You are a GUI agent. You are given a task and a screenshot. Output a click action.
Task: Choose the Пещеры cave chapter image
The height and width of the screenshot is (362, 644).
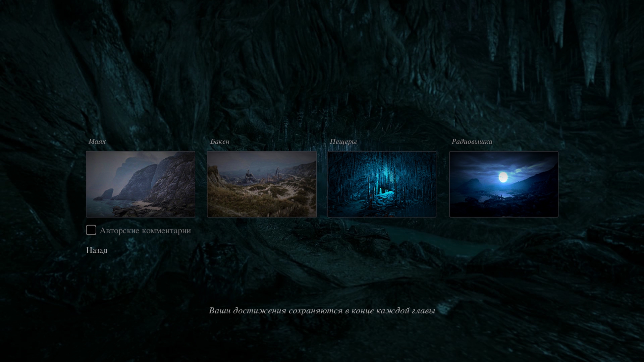381,184
